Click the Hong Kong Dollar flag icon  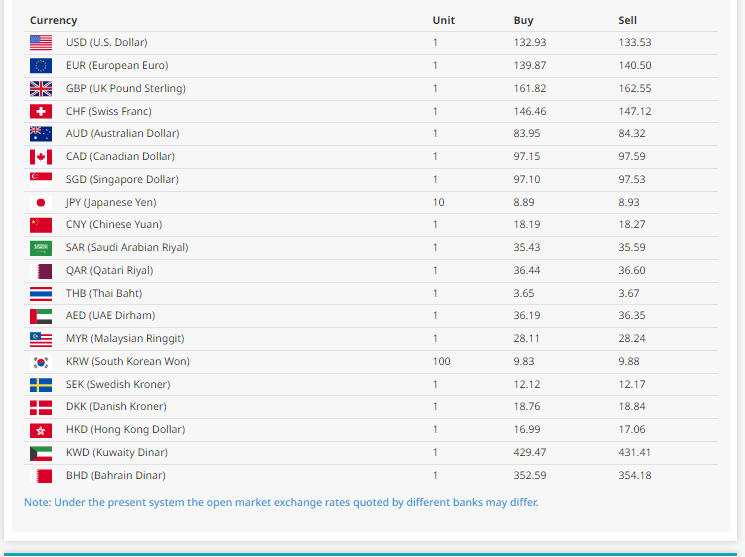point(41,430)
